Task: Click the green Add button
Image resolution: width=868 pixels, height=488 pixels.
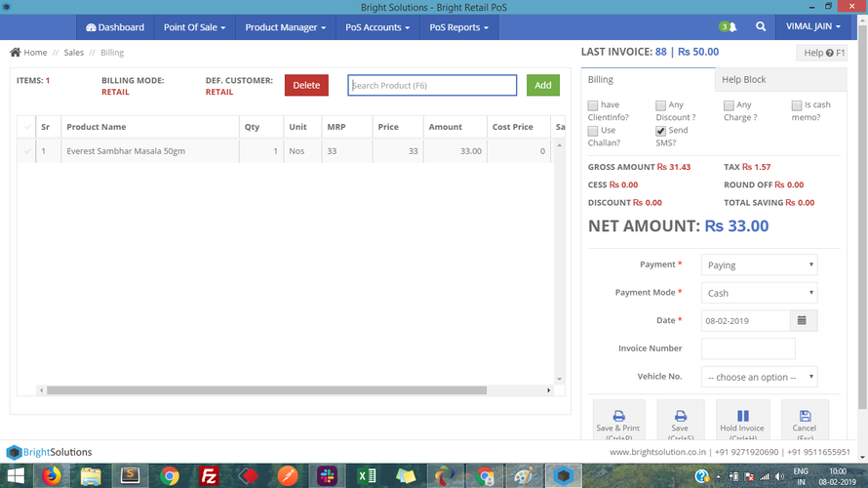Action: 542,85
